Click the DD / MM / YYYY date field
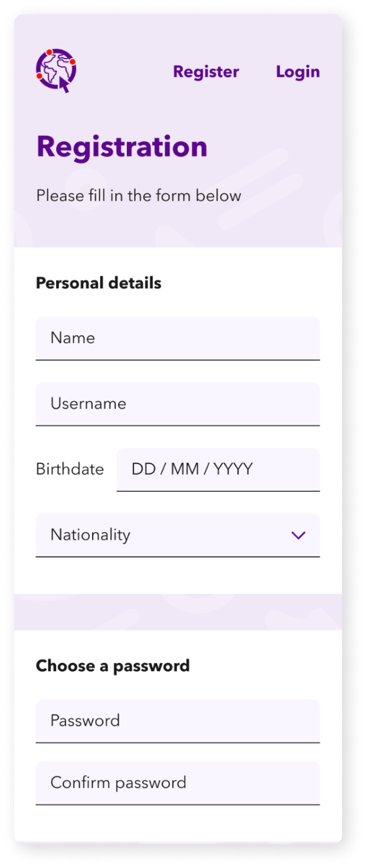 pyautogui.click(x=218, y=469)
